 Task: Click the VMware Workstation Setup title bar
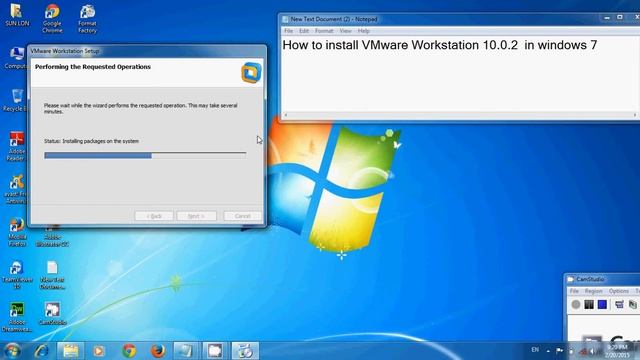(x=147, y=51)
